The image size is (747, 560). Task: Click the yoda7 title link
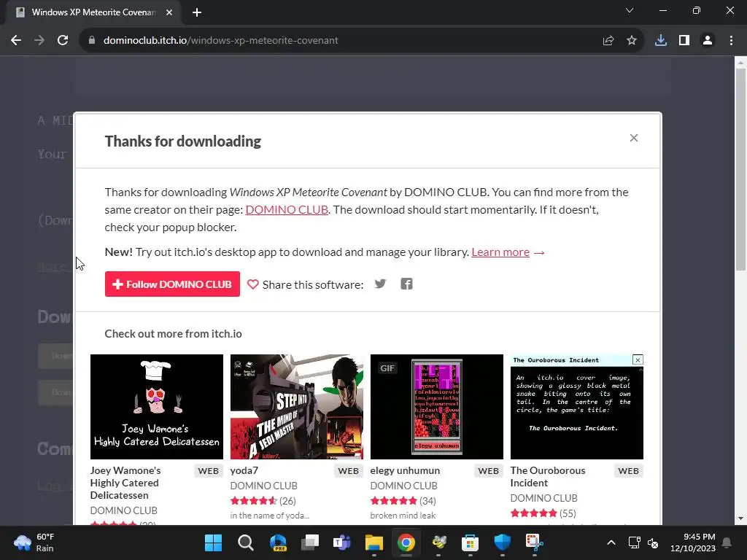coord(244,470)
